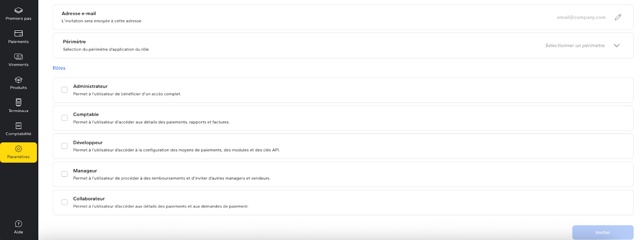The height and width of the screenshot is (240, 644).
Task: Expand the Périmètre dropdown chevron
Action: [x=616, y=45]
